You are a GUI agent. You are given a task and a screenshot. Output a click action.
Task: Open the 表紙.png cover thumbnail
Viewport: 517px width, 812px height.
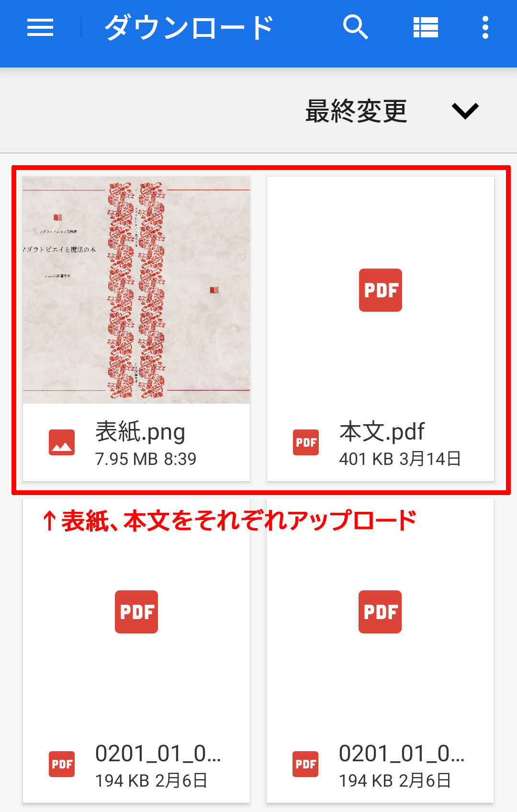click(136, 290)
